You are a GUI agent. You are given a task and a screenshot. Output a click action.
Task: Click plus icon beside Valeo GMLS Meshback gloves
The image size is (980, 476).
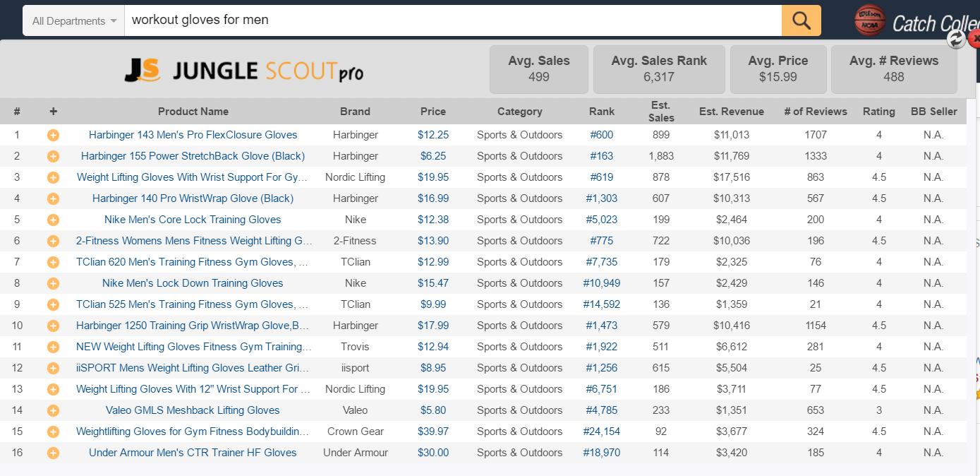click(x=53, y=410)
